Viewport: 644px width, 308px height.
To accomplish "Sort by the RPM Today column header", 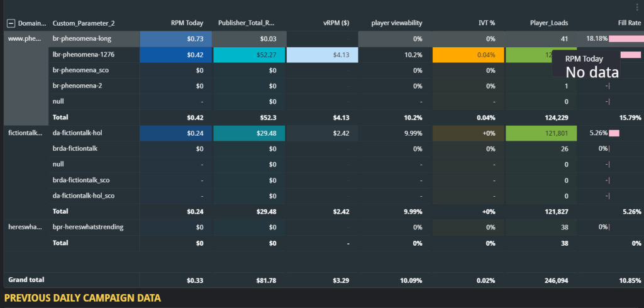I will click(x=187, y=23).
